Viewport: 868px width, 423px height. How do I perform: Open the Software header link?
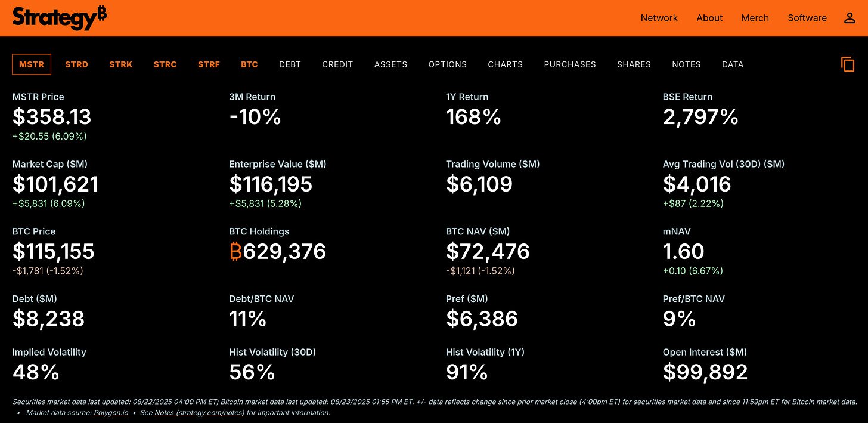pos(807,18)
